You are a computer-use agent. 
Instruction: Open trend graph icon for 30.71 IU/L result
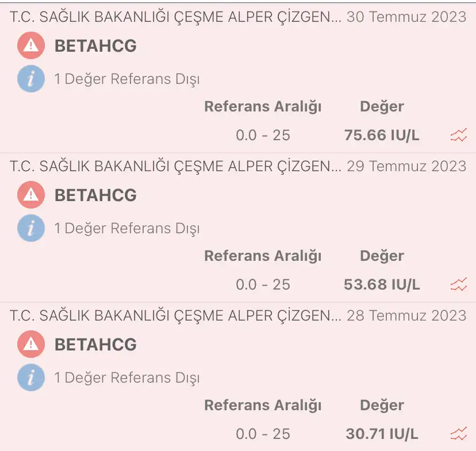coord(459,434)
